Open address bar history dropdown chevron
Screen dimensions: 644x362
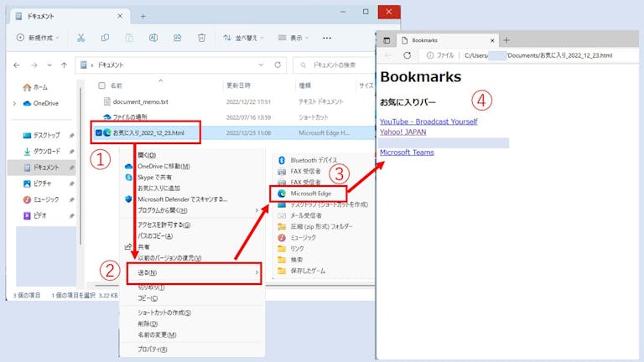pos(261,65)
